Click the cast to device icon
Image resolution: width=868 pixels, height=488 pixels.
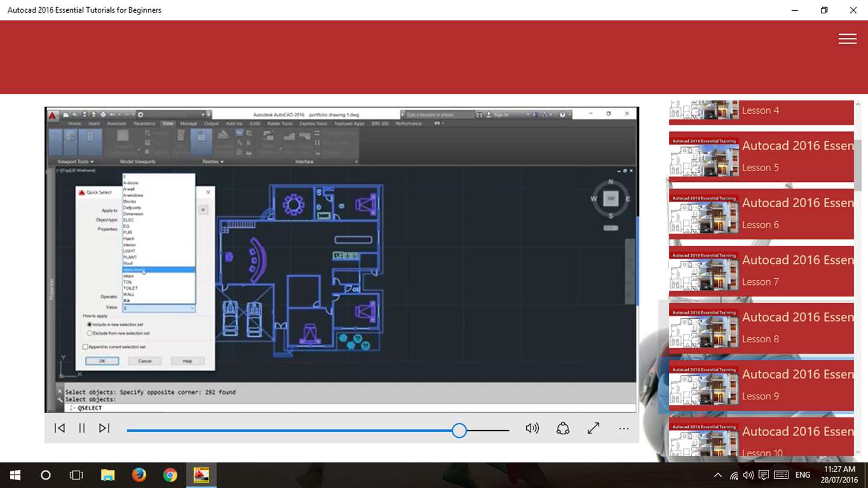pos(562,428)
